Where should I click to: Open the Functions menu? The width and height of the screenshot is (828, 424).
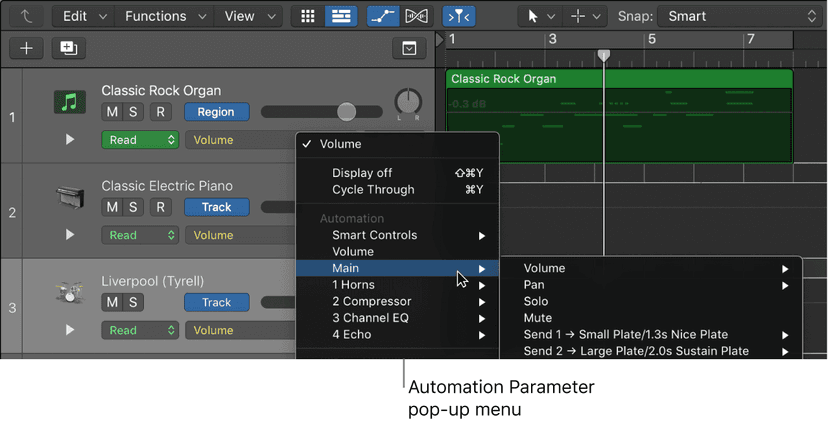[165, 16]
